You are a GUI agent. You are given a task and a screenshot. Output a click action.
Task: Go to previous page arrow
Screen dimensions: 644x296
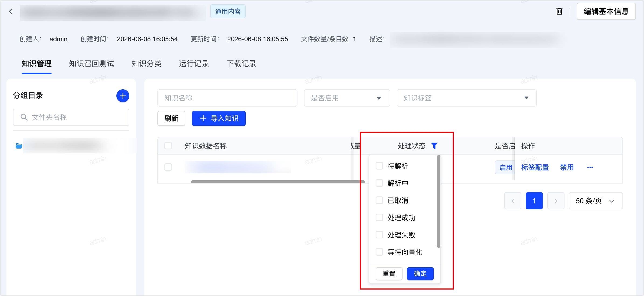point(513,201)
